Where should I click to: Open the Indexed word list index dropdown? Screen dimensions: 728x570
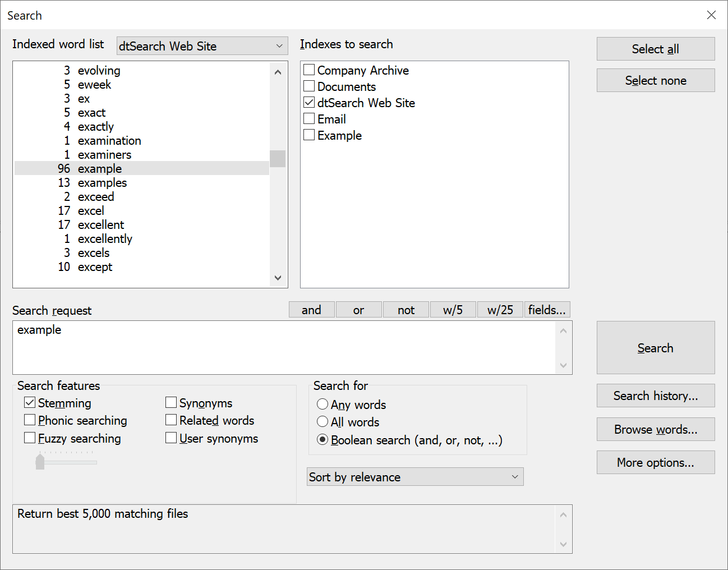click(x=202, y=46)
